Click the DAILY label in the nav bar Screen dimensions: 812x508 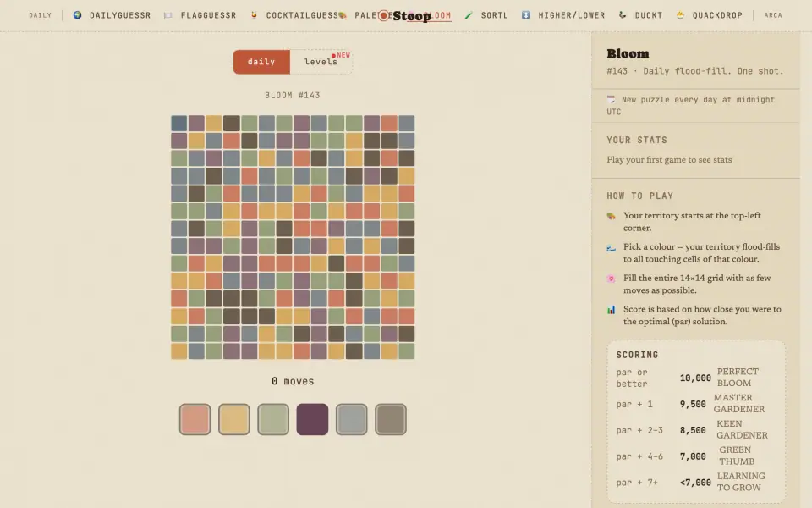click(40, 15)
